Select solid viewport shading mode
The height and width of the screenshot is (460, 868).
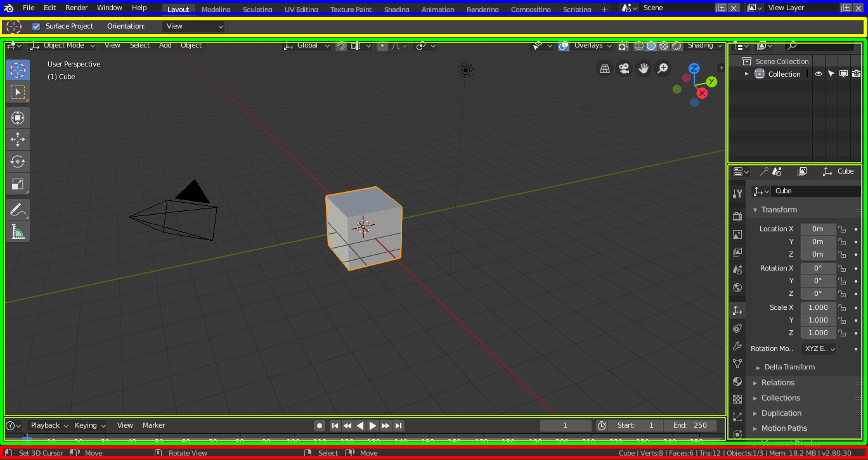(651, 46)
